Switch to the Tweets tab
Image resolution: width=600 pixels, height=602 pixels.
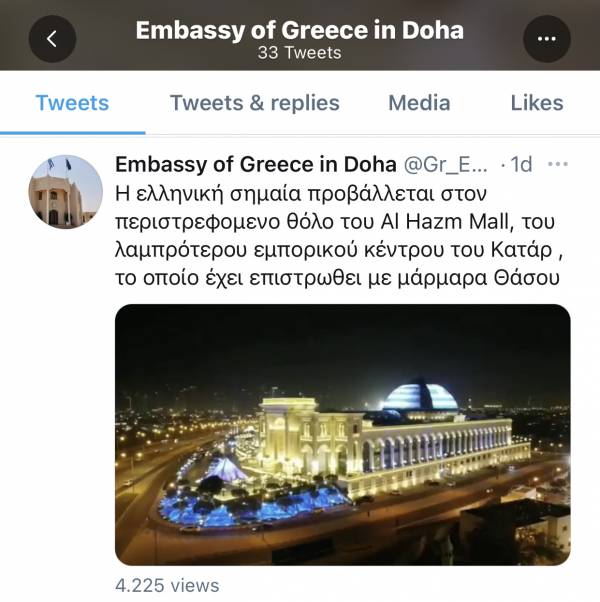point(72,103)
